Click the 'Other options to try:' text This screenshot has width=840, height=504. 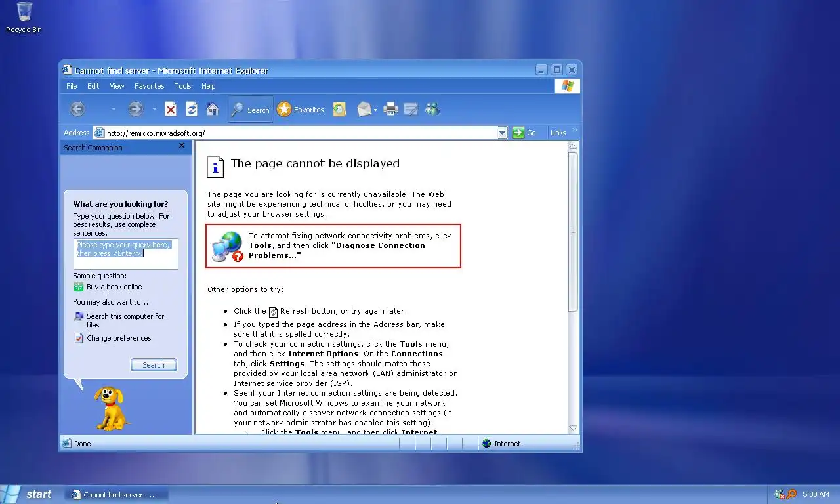[245, 289]
